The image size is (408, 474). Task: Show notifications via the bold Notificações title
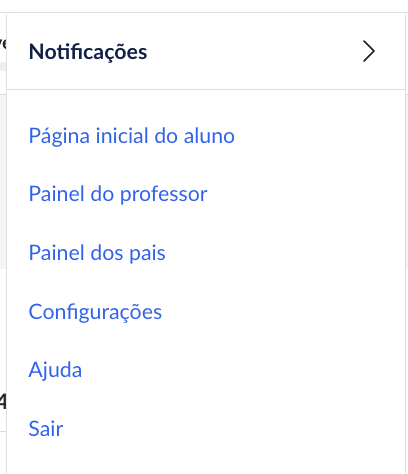[88, 52]
